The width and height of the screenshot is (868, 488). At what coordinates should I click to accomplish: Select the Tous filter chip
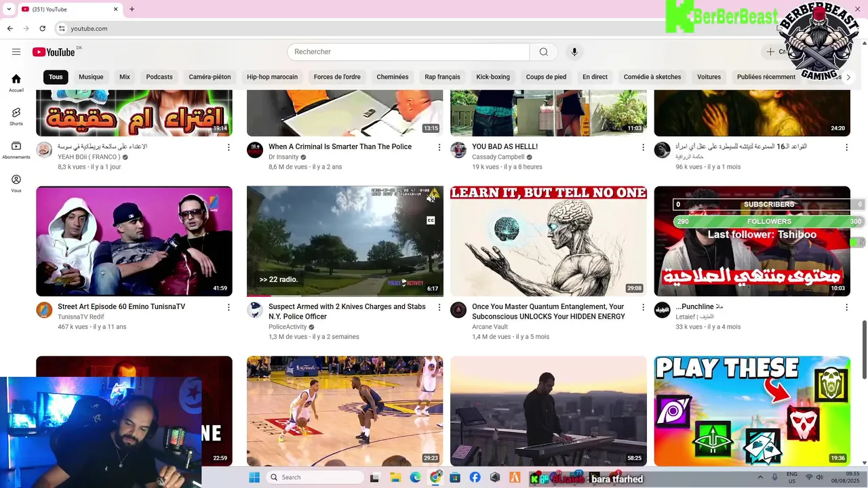(x=56, y=77)
